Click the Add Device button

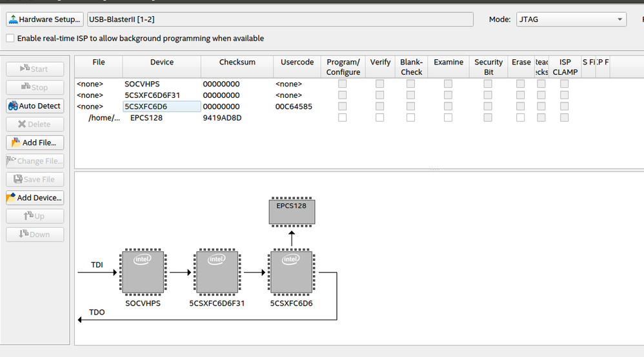(35, 198)
